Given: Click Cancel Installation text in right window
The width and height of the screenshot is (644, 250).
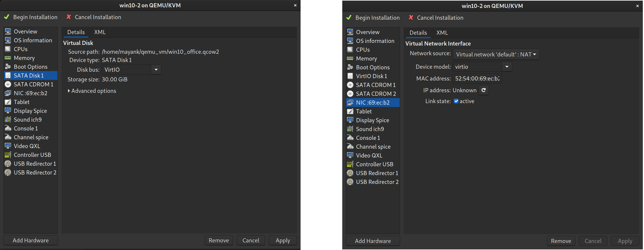Looking at the screenshot, I should click(x=440, y=18).
